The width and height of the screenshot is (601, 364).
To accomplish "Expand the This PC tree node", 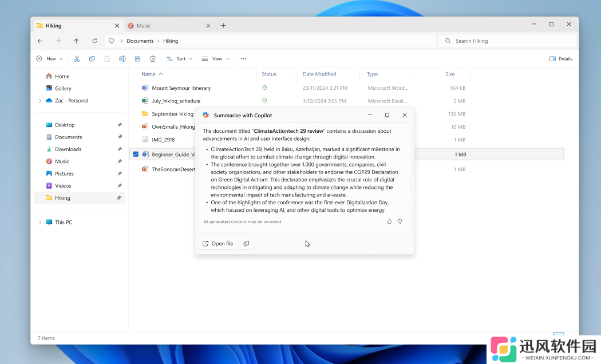I will click(40, 222).
